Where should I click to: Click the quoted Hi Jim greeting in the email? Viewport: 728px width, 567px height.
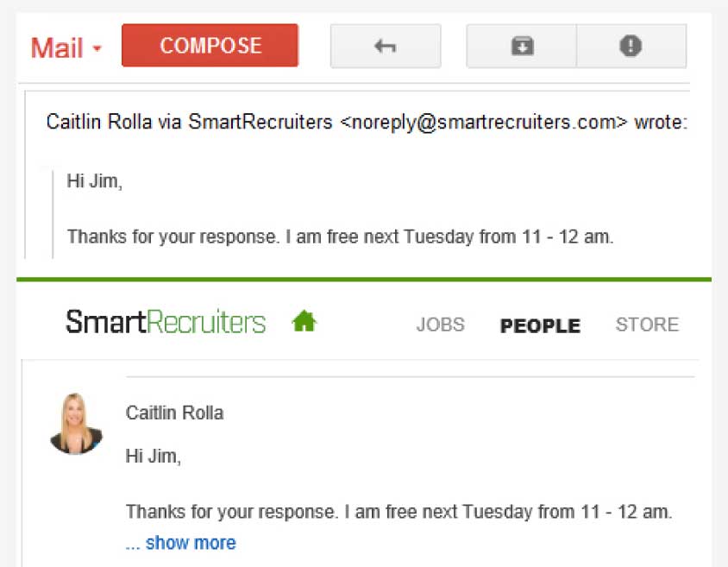95,181
